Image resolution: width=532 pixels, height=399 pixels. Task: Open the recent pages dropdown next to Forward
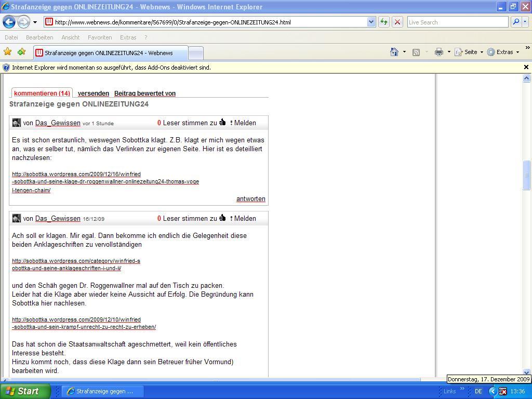point(35,23)
